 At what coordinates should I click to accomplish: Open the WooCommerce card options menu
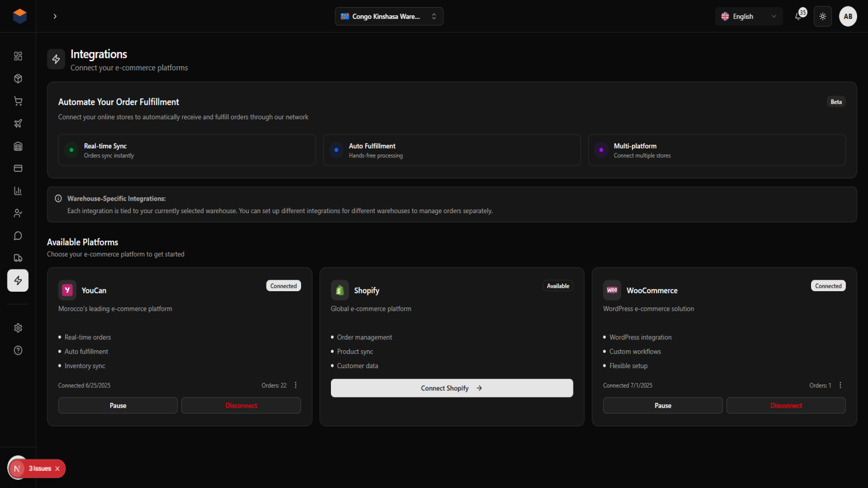(840, 385)
